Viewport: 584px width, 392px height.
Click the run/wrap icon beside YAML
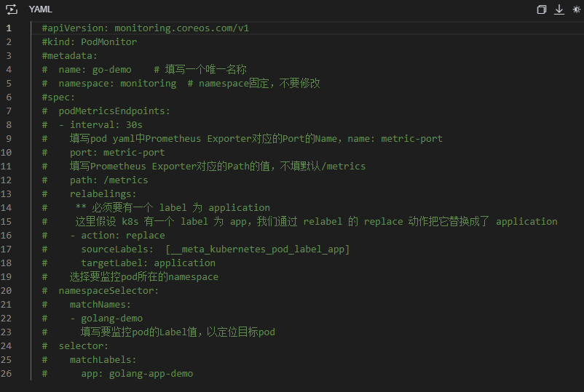point(12,9)
